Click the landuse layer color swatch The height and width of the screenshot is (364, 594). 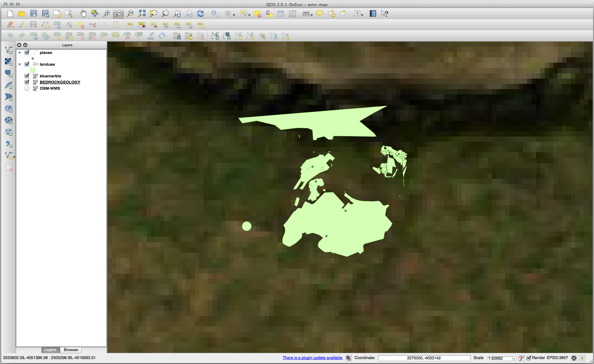point(32,70)
